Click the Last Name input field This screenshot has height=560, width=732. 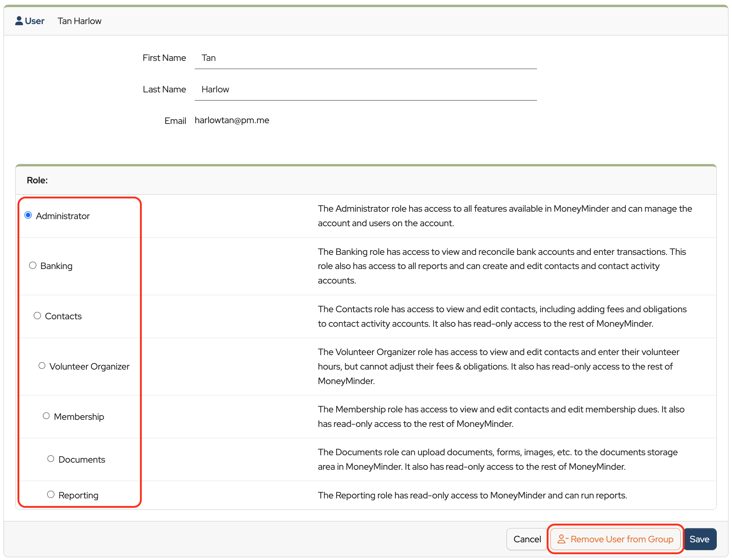tap(365, 90)
